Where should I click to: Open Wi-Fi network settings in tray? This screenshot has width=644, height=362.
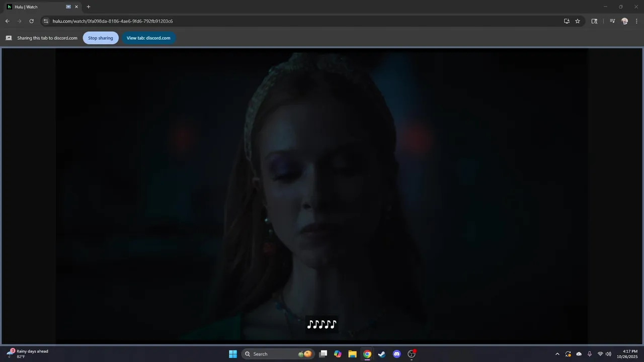600,354
